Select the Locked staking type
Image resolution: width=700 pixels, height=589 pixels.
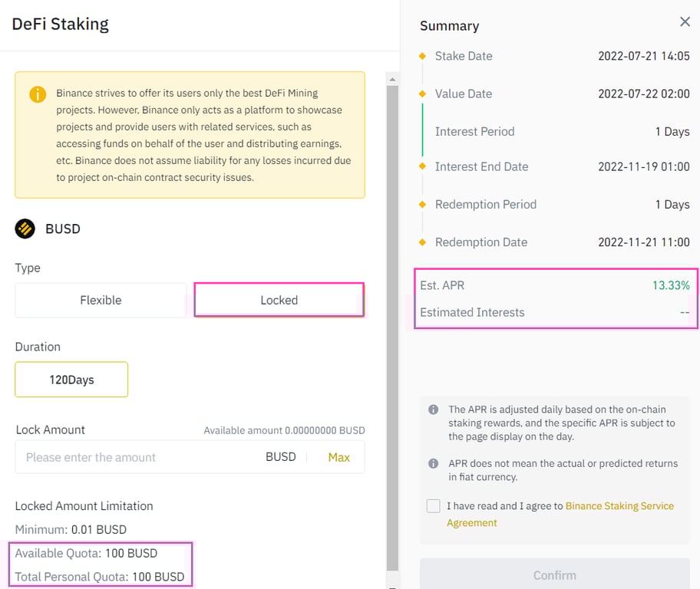point(279,301)
